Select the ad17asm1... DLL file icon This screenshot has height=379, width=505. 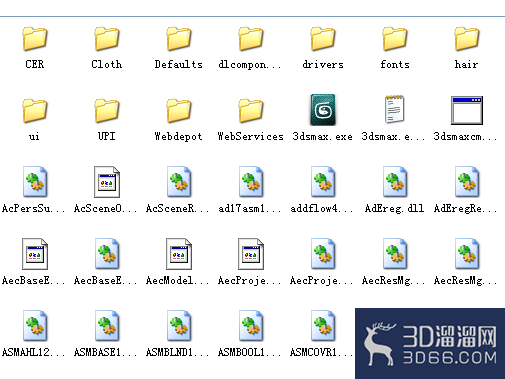click(251, 182)
